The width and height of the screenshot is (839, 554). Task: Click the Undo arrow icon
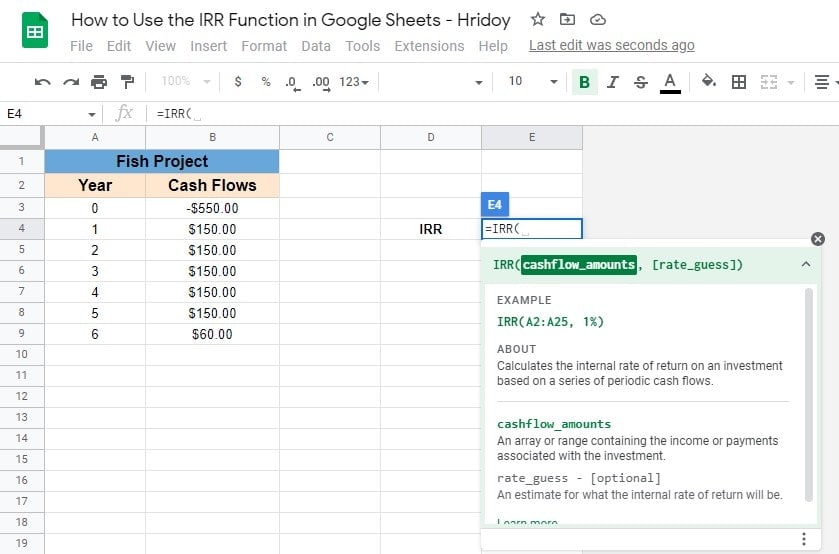(42, 82)
